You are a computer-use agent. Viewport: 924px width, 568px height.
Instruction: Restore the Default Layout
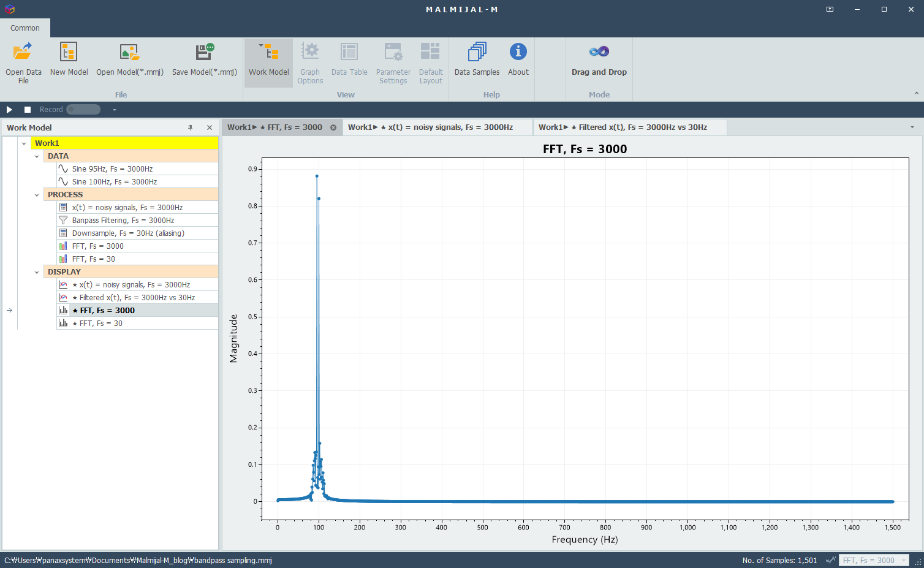tap(431, 62)
